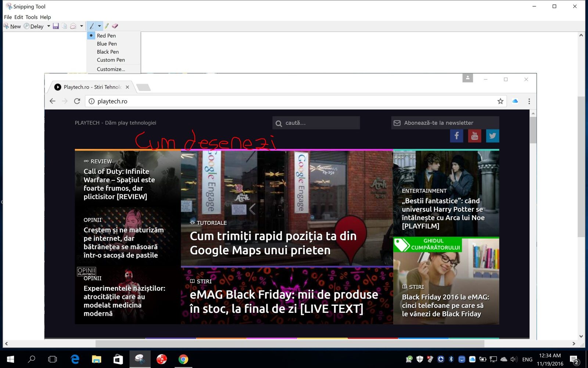Save the snip with floppy disk icon
The height and width of the screenshot is (368, 588).
tap(56, 26)
